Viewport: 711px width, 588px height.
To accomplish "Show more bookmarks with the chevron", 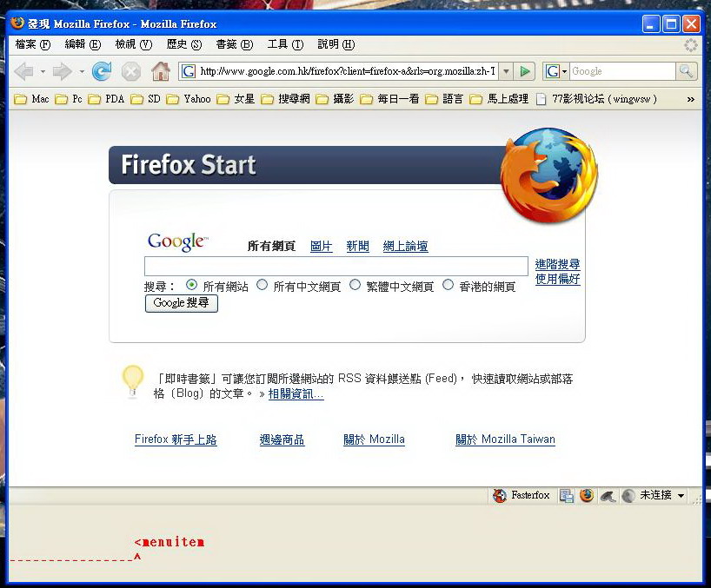I will [x=691, y=99].
